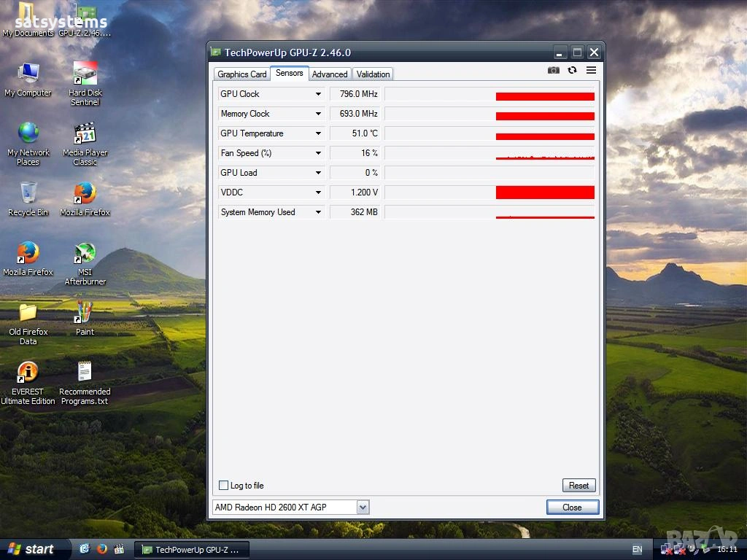Expand the System Memory Used dropdown

[x=318, y=212]
